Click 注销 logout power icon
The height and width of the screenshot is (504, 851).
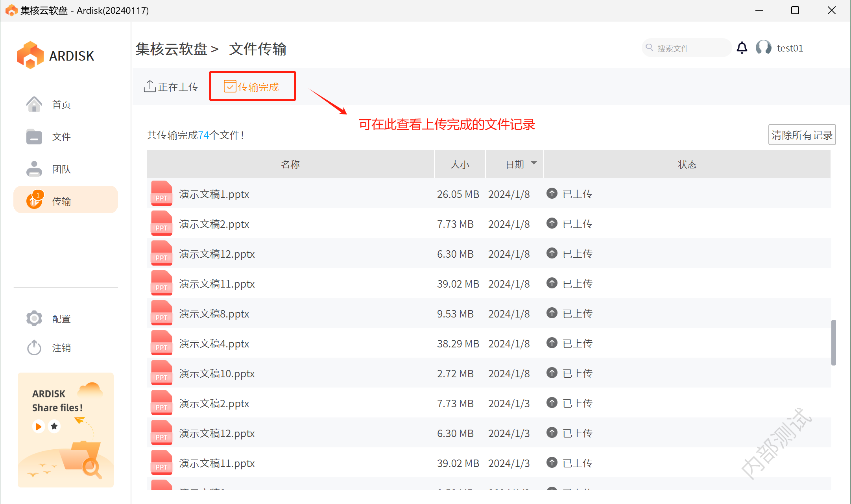(x=35, y=348)
